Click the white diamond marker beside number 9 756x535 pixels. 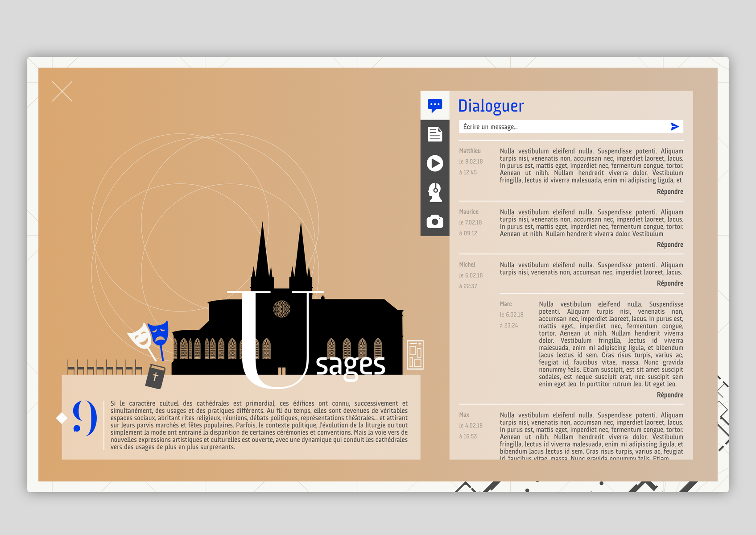tap(62, 418)
